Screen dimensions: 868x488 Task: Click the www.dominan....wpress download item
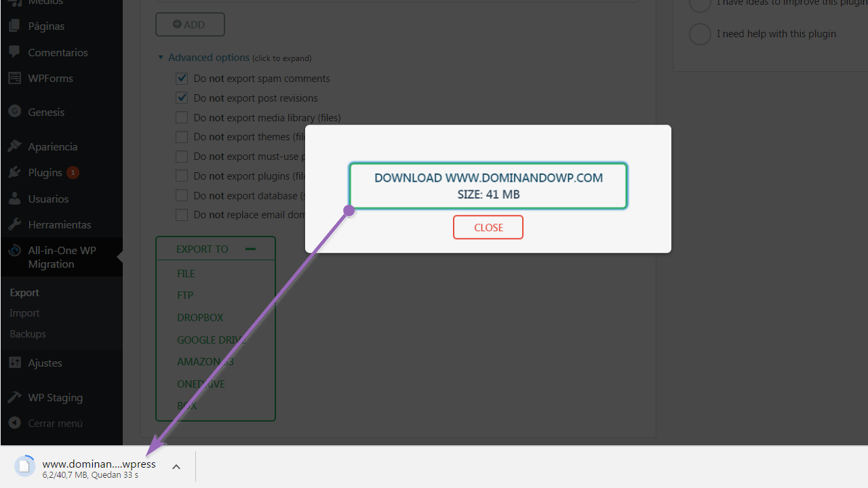(99, 464)
